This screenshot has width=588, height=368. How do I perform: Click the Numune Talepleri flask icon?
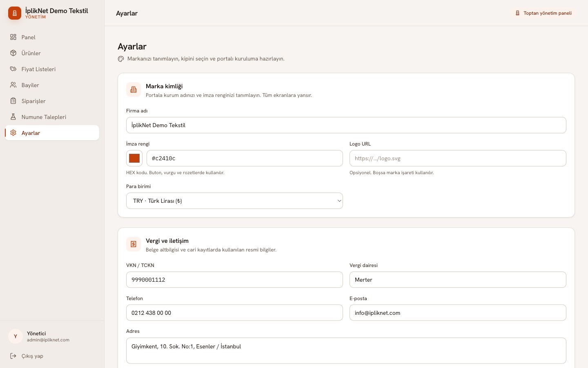click(x=13, y=117)
